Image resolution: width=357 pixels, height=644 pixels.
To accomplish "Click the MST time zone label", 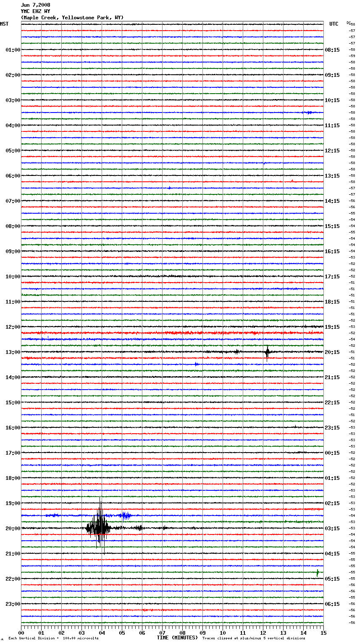I will [4, 24].
